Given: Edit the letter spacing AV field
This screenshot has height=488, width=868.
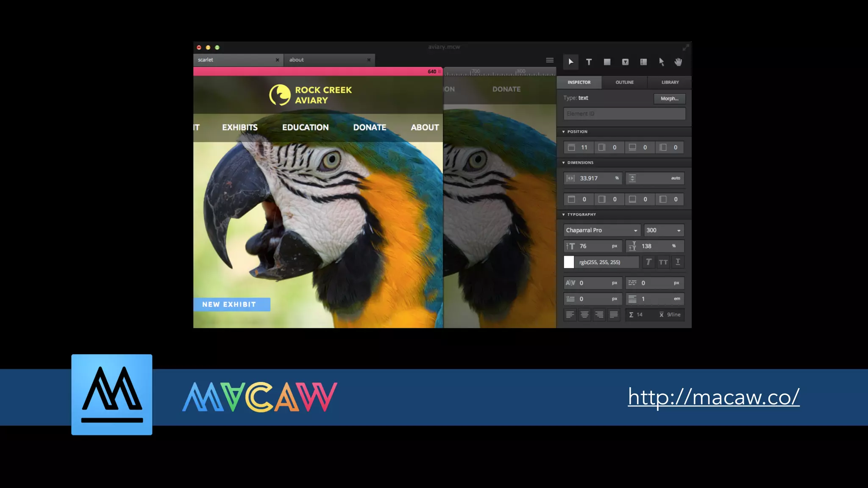Looking at the screenshot, I should (x=593, y=283).
